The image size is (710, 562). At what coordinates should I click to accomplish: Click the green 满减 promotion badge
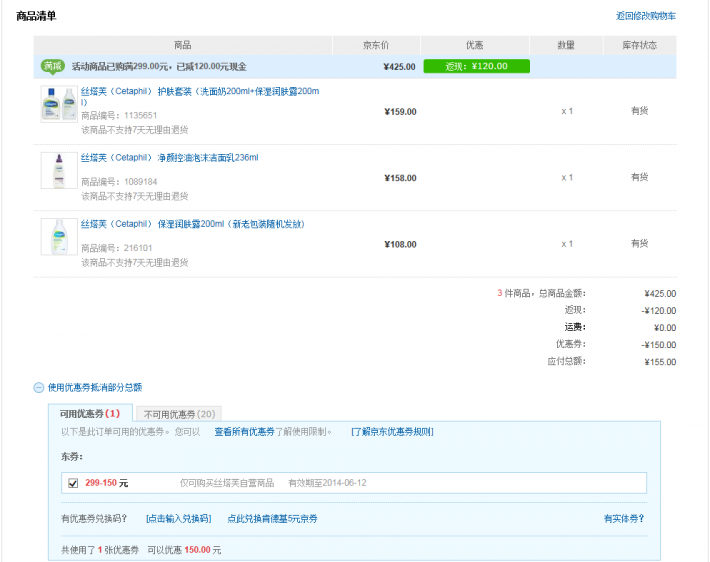pyautogui.click(x=52, y=66)
